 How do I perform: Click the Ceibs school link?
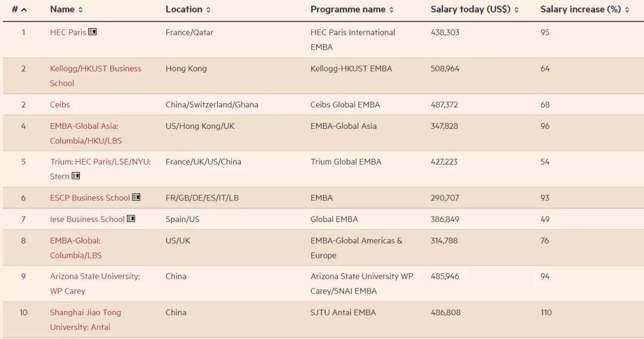pos(60,104)
